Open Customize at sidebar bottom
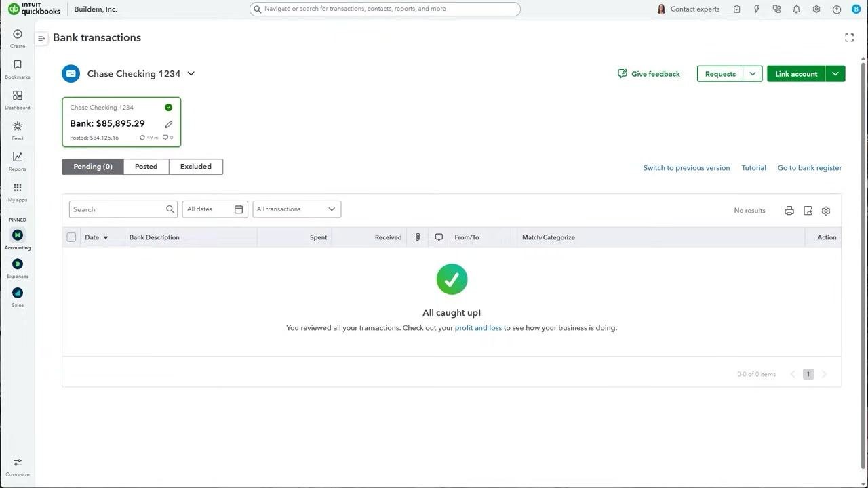The image size is (868, 488). (x=18, y=467)
